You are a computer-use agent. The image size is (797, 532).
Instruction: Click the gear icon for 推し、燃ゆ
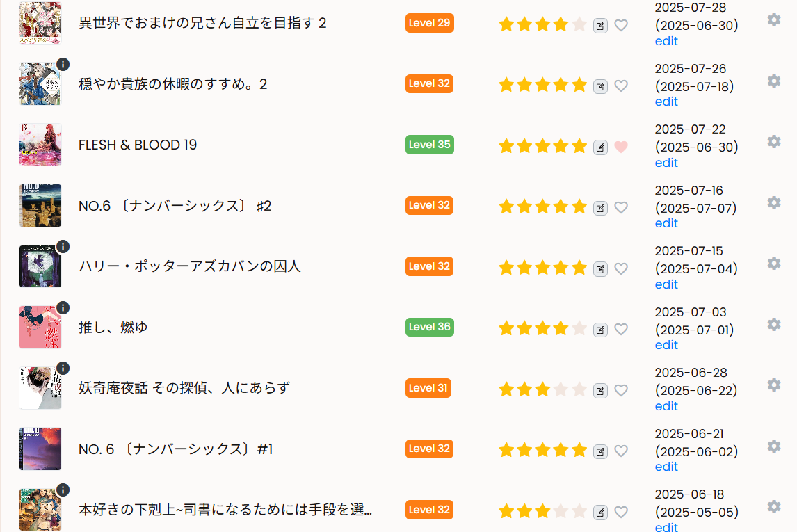(x=773, y=325)
